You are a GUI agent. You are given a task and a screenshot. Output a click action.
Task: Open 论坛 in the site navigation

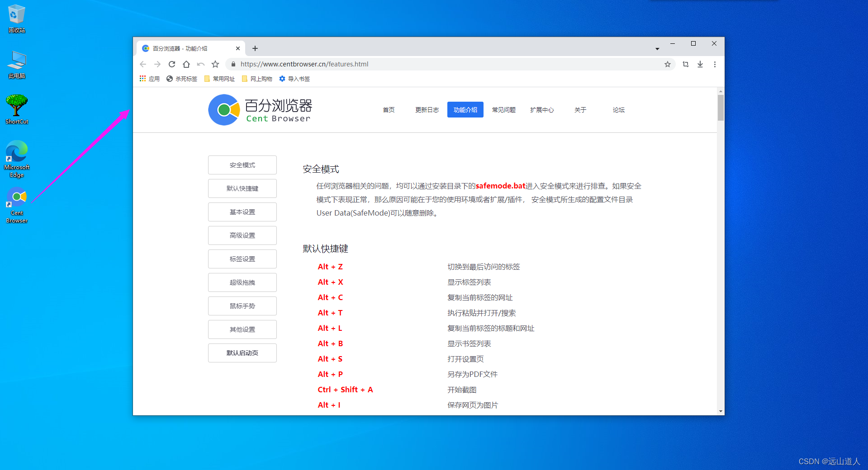pos(619,110)
